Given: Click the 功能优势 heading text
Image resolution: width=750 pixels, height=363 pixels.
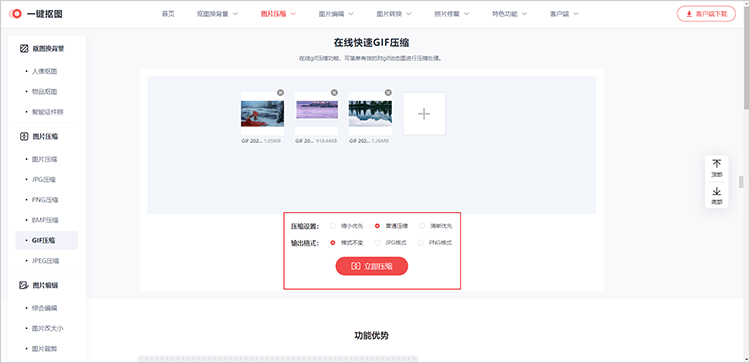Looking at the screenshot, I should click(x=372, y=336).
